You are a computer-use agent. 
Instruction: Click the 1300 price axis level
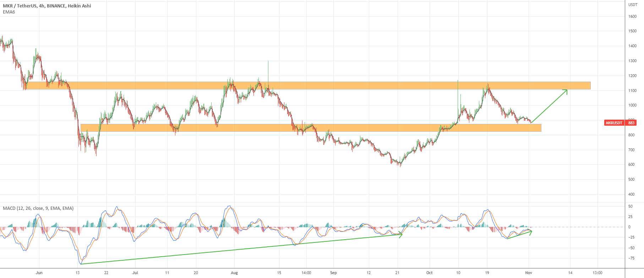pos(632,61)
